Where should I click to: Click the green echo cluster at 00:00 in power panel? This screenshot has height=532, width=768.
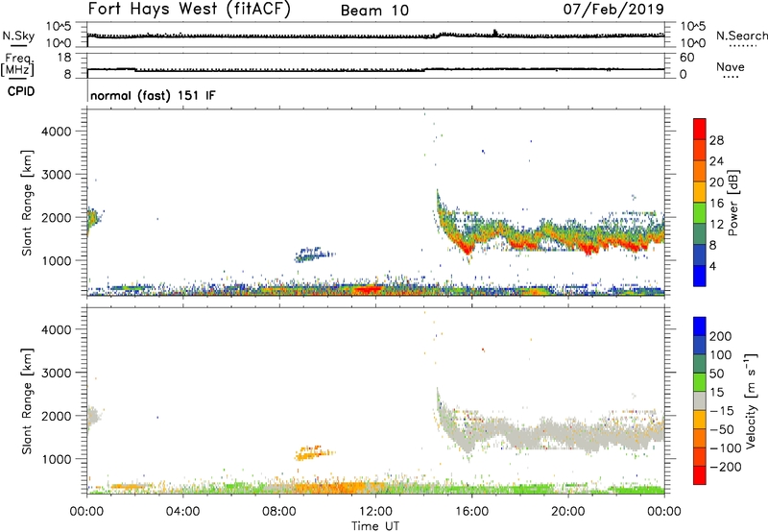click(x=93, y=219)
